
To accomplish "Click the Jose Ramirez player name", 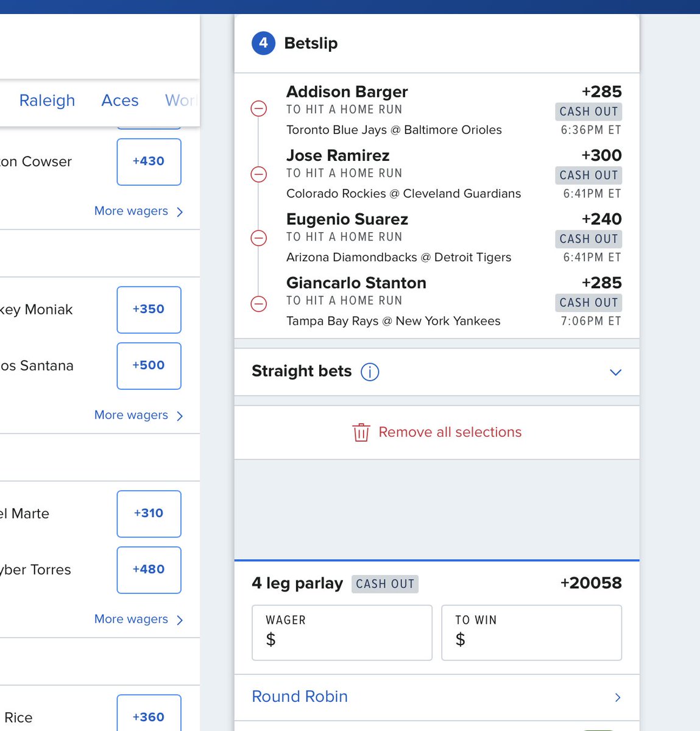I will click(338, 156).
